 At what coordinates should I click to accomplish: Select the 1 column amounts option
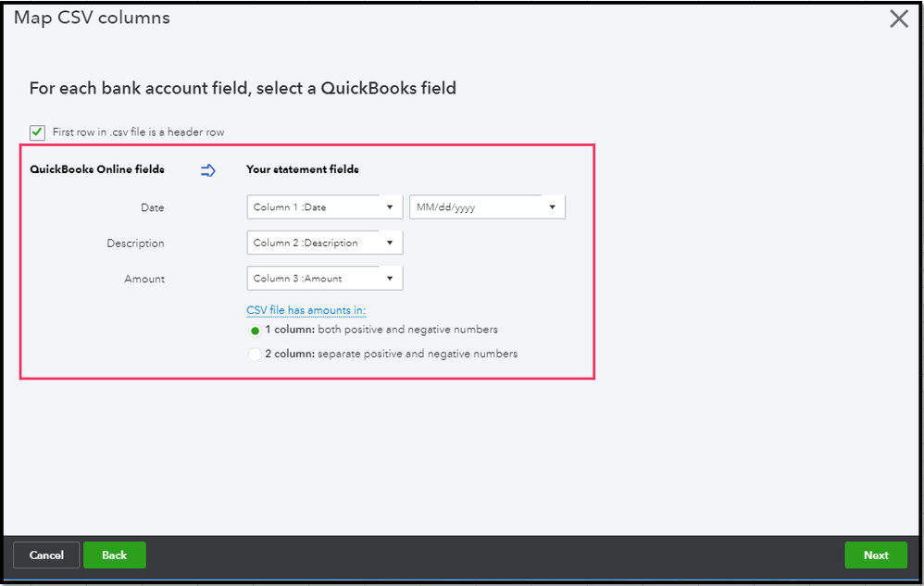256,330
